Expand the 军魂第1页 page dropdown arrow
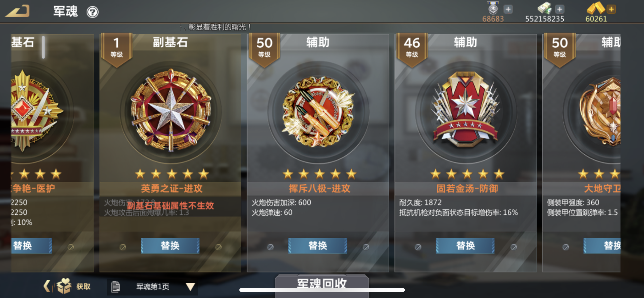The width and height of the screenshot is (644, 298). pyautogui.click(x=190, y=287)
